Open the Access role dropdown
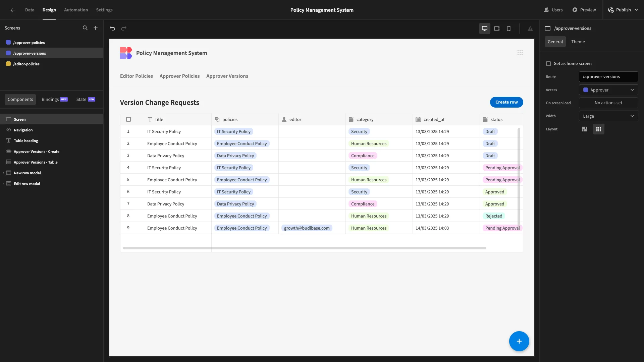Screen dimensions: 644x362 coord(608,90)
